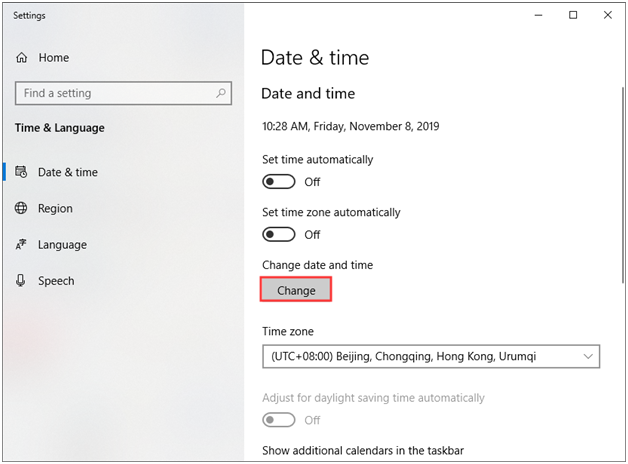Expand time zone list using chevron arrow
Screen dimensions: 628x464
pyautogui.click(x=588, y=356)
